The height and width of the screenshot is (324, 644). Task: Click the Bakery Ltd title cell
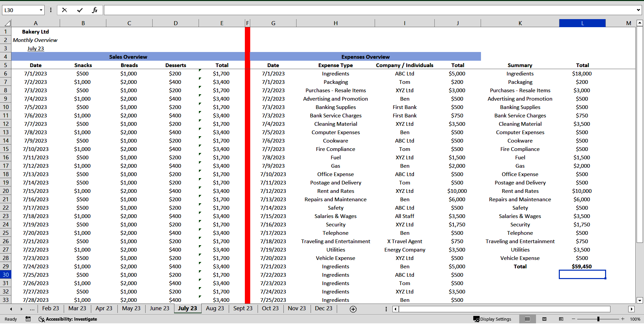click(36, 32)
